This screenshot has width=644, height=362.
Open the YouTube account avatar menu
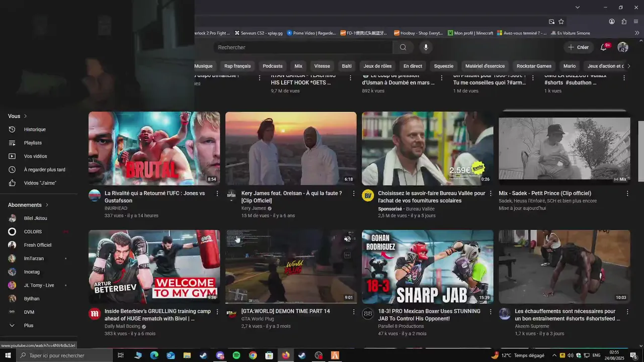623,47
